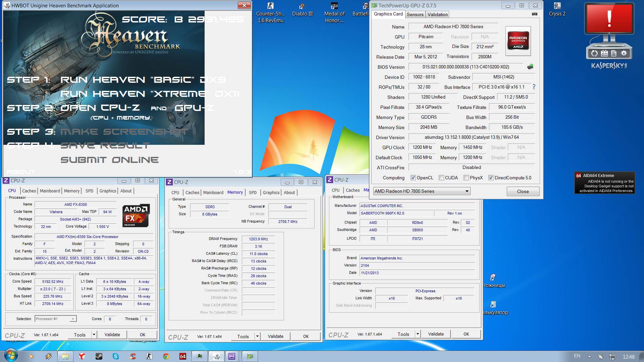This screenshot has height=362, width=644.
Task: Click Run Heaven Basic DX9 step
Action: pos(143,79)
